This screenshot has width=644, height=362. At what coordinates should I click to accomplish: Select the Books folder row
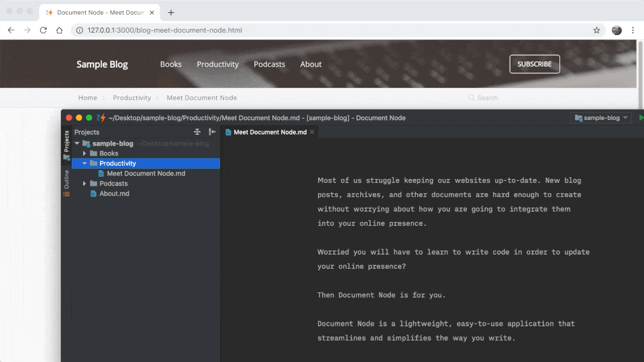tap(146, 154)
